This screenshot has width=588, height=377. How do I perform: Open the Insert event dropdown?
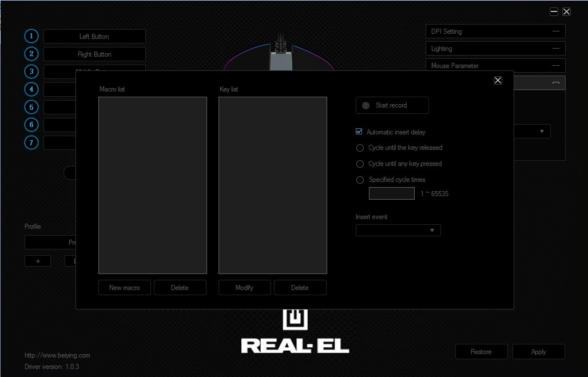tap(398, 231)
